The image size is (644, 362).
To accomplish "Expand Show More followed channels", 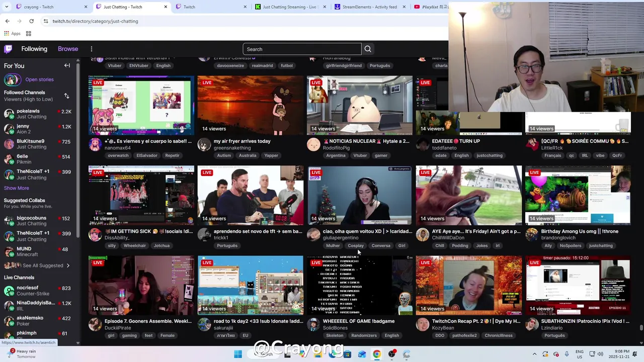I will [x=17, y=188].
